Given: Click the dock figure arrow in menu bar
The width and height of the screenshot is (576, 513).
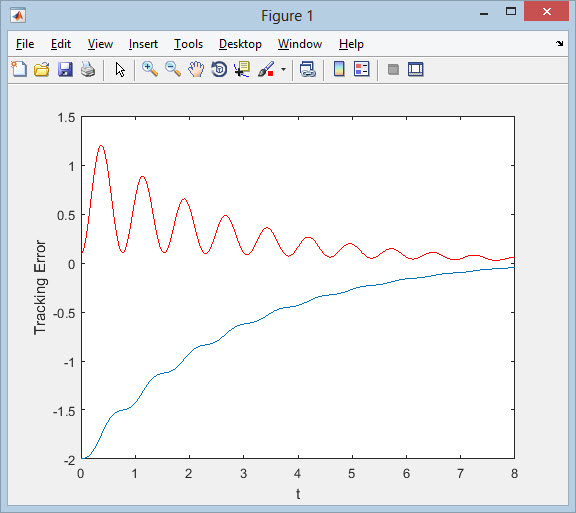Looking at the screenshot, I should pyautogui.click(x=559, y=43).
